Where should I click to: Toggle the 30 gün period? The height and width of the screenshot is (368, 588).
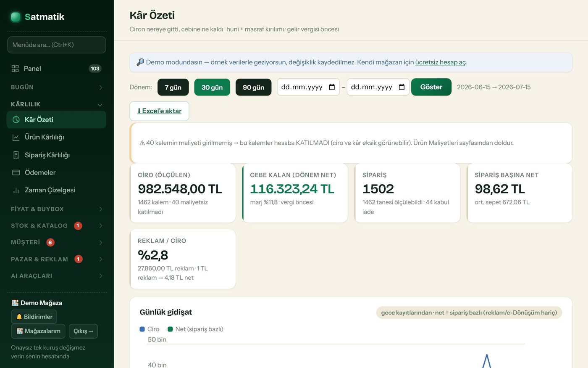coord(212,87)
